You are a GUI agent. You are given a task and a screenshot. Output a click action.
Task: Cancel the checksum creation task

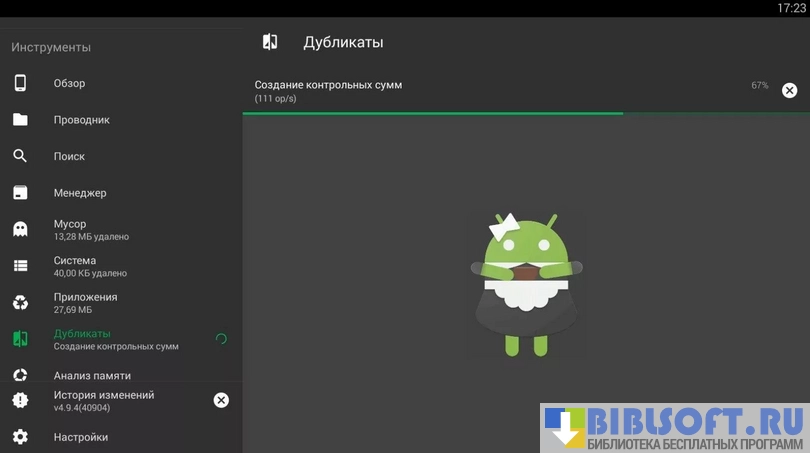click(789, 91)
